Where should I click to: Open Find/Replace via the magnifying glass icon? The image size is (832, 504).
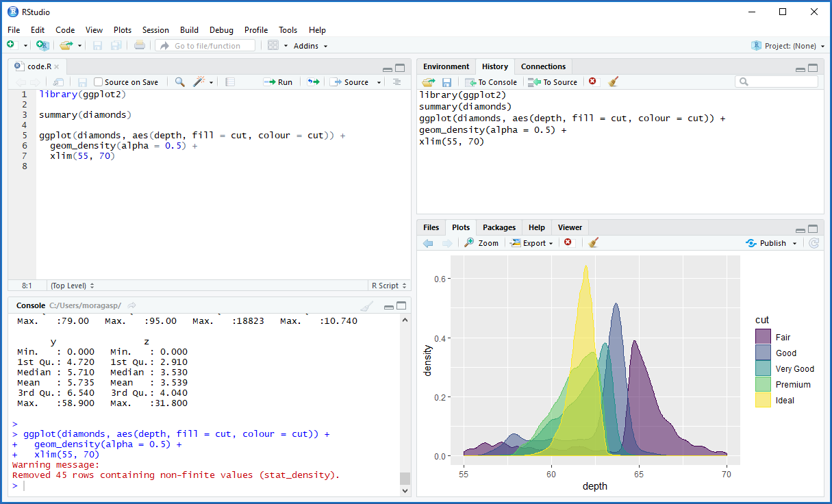click(x=179, y=81)
